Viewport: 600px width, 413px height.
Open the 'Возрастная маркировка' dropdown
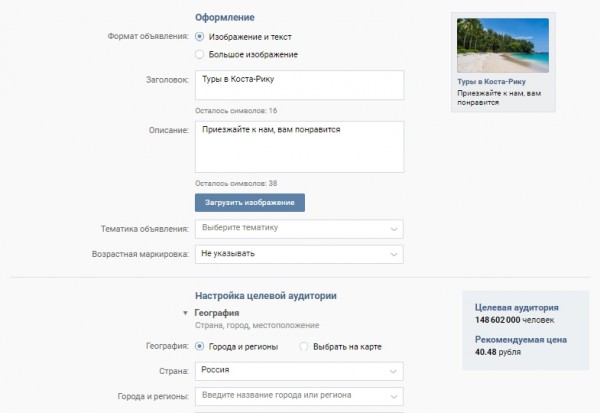coord(299,254)
